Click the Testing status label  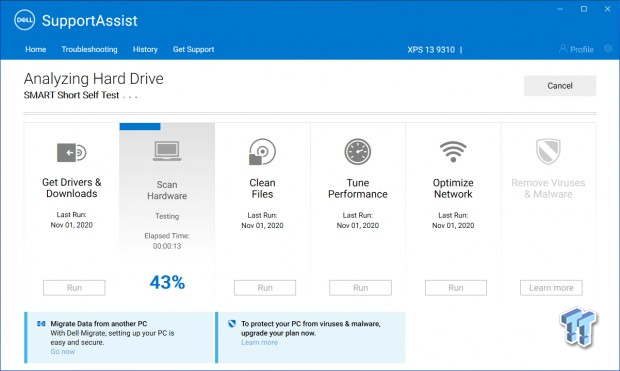pos(167,216)
